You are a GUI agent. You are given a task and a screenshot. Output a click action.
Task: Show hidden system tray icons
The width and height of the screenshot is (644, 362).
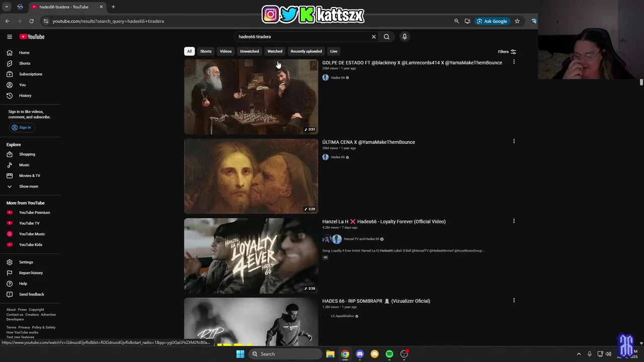579,354
